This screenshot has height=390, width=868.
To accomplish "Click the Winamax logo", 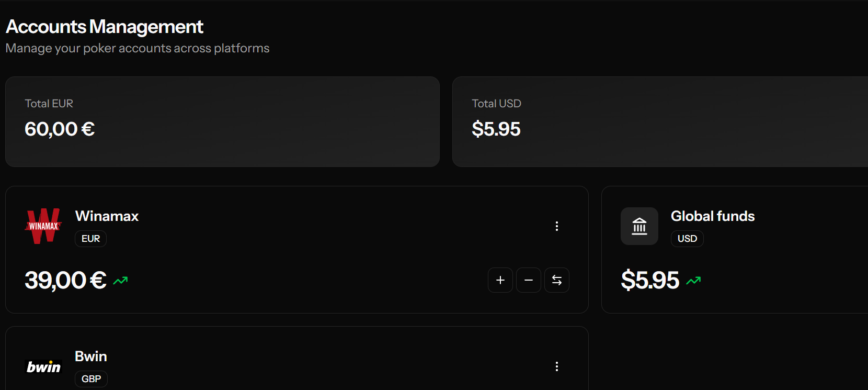I will click(43, 226).
